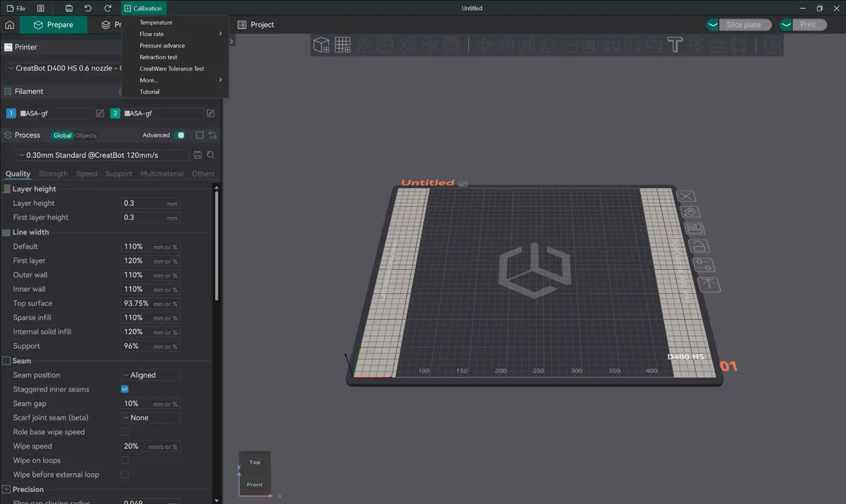This screenshot has width=846, height=504.
Task: Uncheck Staggered inner seams checkbox
Action: (x=125, y=389)
